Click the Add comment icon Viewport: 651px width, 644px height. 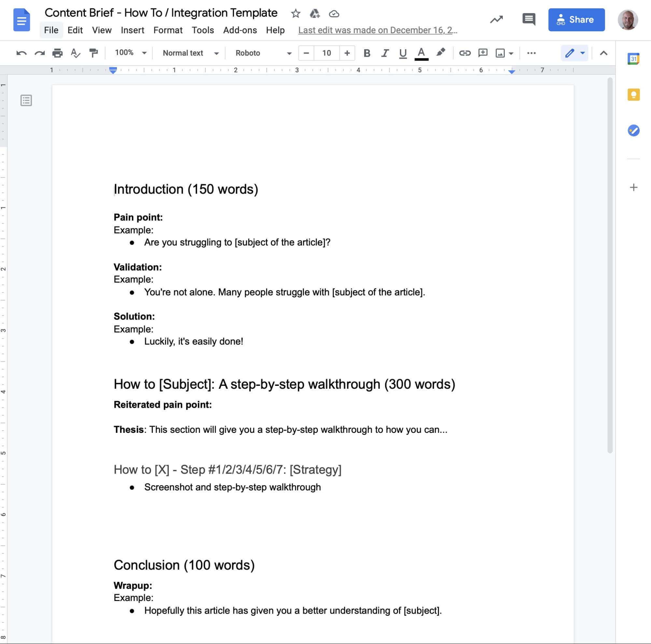pos(483,53)
